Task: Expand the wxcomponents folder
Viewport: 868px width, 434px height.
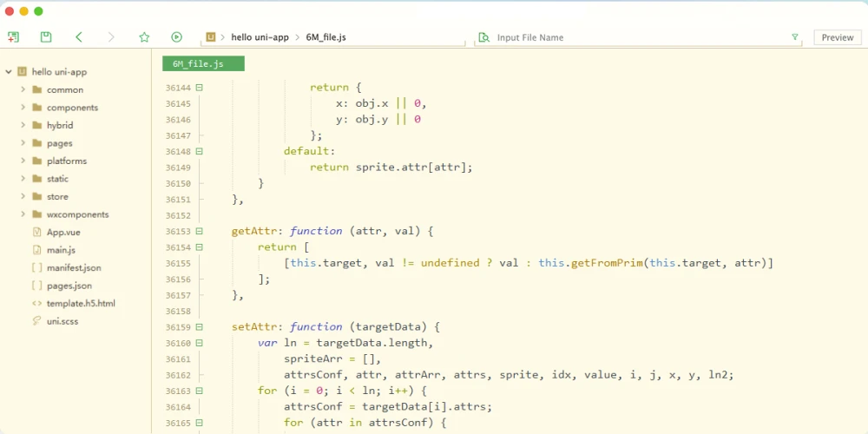Action: (x=23, y=214)
